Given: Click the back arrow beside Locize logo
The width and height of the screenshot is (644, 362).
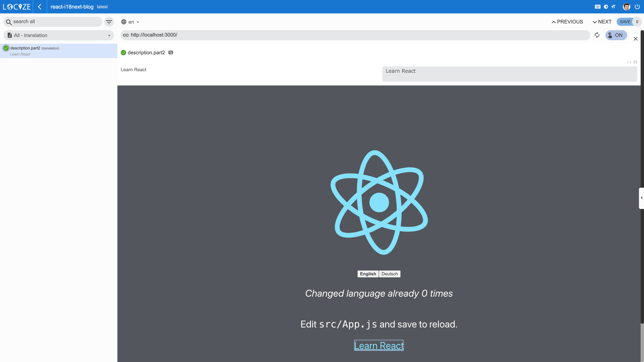Looking at the screenshot, I should pos(40,7).
